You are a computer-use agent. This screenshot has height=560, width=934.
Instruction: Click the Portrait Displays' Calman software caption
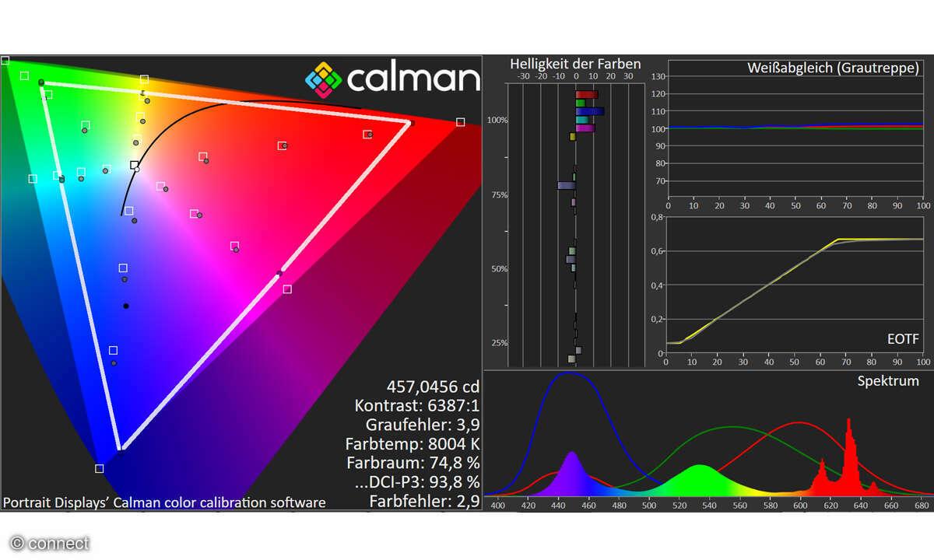point(164,502)
